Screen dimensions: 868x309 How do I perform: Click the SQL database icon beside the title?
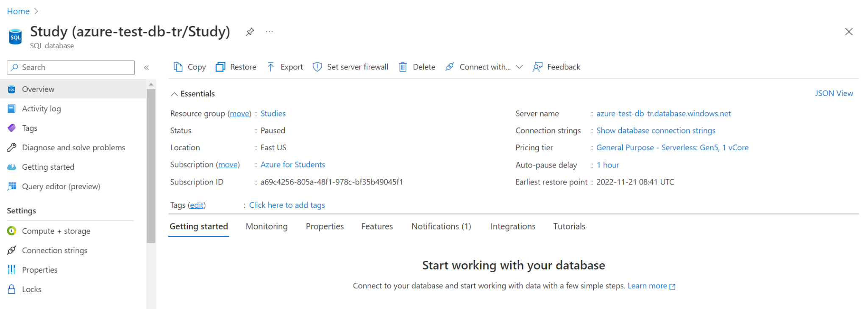tap(15, 36)
